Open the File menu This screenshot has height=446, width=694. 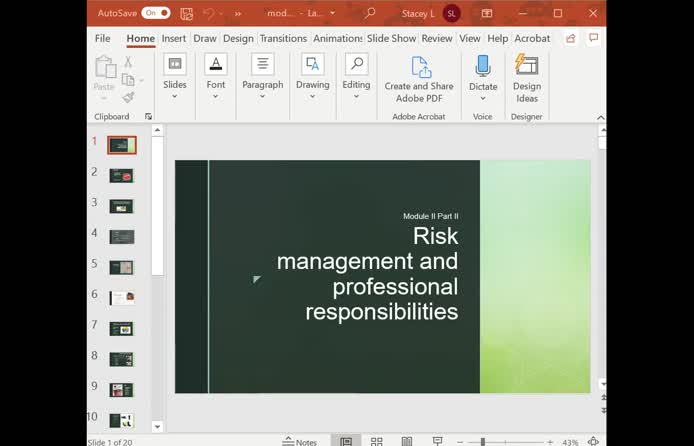click(102, 38)
